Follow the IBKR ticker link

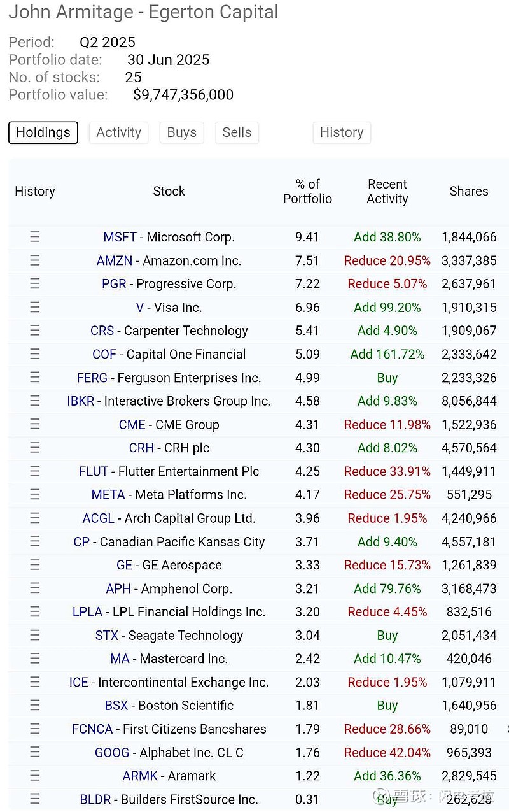coord(80,401)
